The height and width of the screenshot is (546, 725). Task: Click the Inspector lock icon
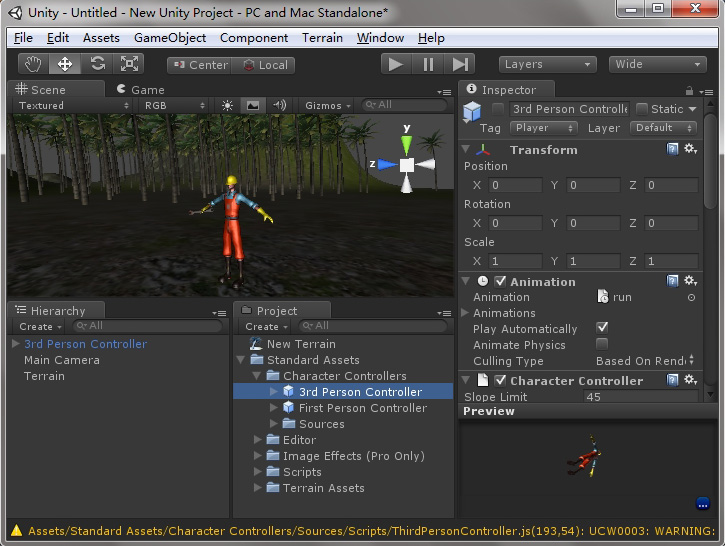(689, 90)
